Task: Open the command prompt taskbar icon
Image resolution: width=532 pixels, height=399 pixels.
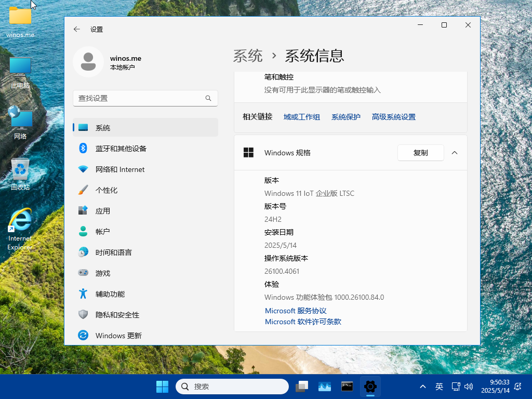Action: [347, 387]
